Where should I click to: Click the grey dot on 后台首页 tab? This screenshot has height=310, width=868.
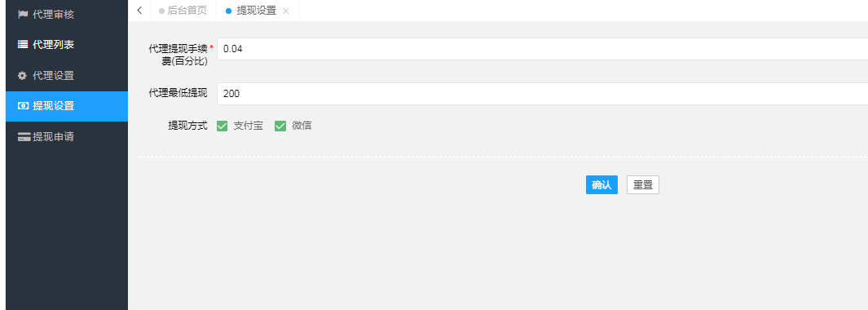coord(161,11)
